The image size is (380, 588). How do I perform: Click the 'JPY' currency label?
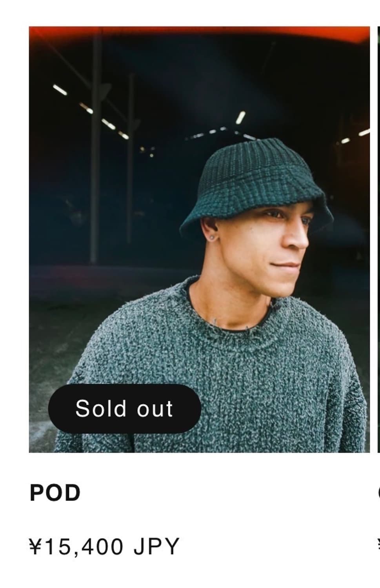click(x=156, y=546)
